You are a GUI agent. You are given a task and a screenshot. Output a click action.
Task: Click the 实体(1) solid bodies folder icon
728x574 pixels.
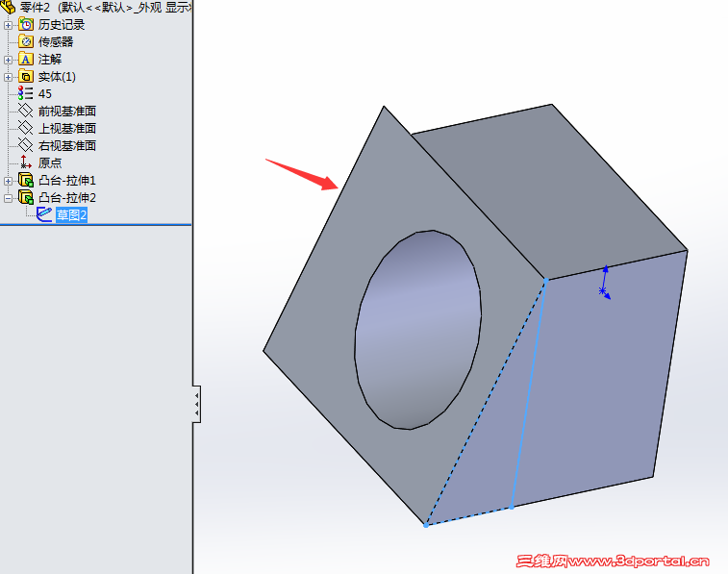coord(26,77)
